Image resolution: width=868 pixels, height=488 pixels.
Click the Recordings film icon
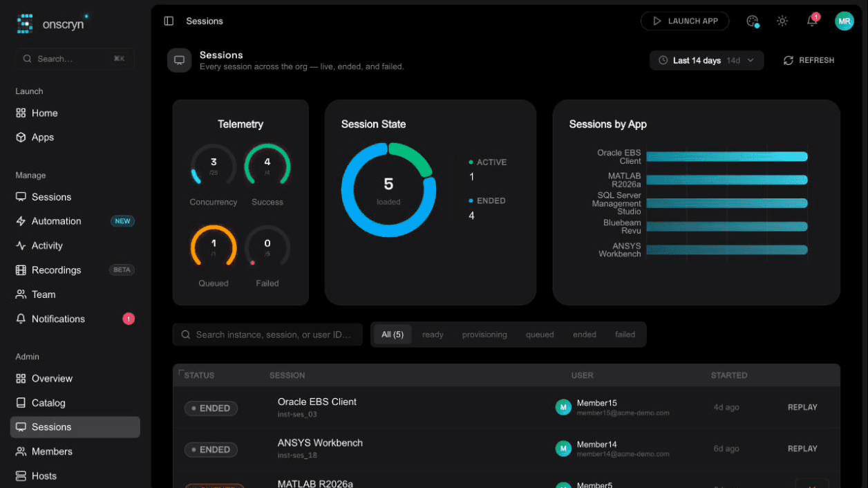pyautogui.click(x=21, y=270)
